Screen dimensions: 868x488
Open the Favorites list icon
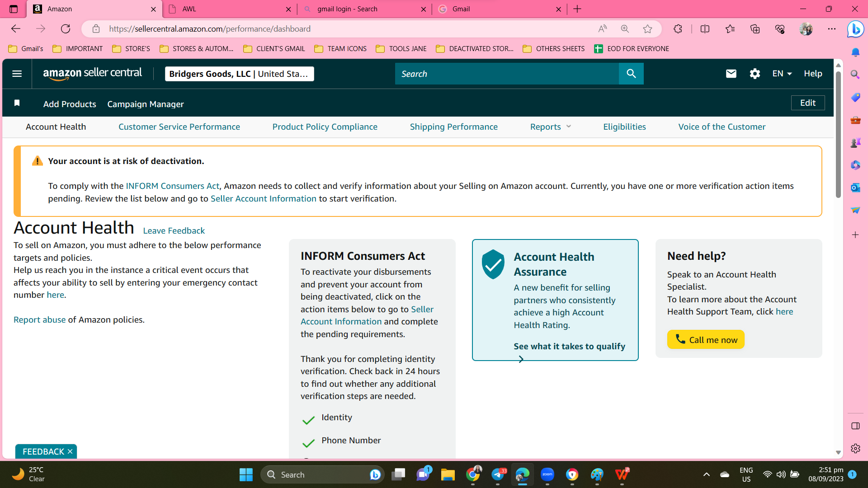(730, 29)
